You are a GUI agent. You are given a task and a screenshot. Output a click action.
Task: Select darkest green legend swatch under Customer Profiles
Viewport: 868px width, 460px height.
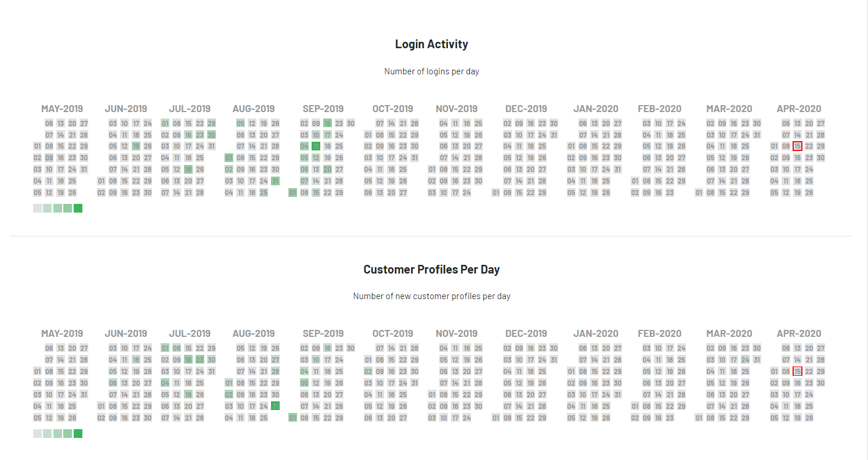(78, 433)
